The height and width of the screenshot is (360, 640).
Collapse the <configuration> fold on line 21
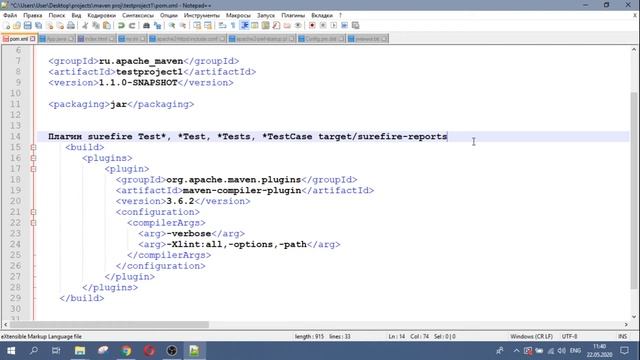tap(33, 212)
